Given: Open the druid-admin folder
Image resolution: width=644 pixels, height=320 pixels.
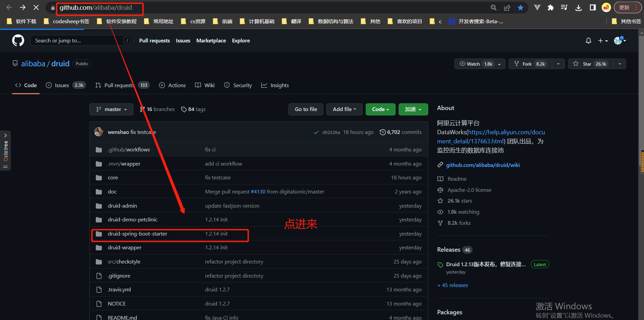Looking at the screenshot, I should click(122, 206).
